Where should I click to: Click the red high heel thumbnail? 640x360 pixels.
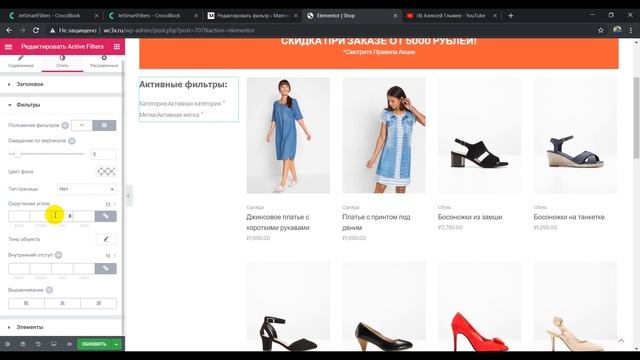pos(480,306)
